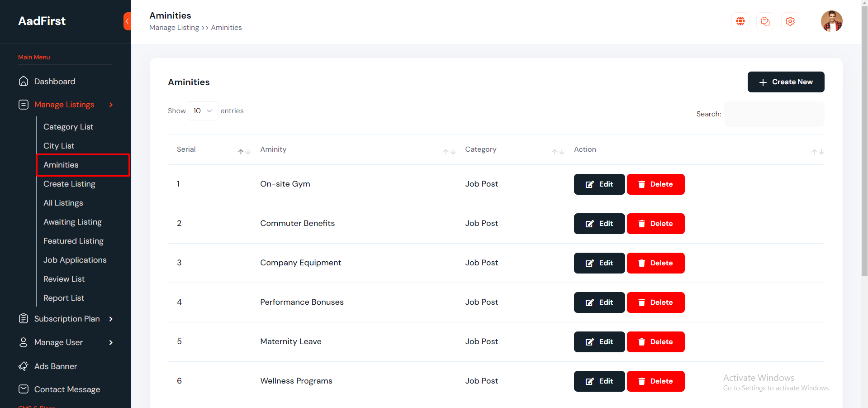Go to Job Applications menu item
This screenshot has height=408, width=868.
coord(75,260)
